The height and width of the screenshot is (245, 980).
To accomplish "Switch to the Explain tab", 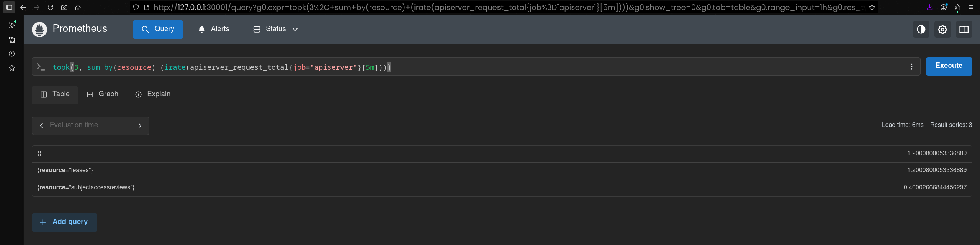I will (153, 94).
